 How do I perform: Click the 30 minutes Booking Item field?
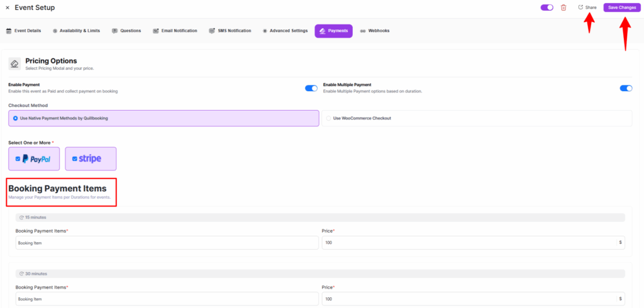(x=167, y=299)
